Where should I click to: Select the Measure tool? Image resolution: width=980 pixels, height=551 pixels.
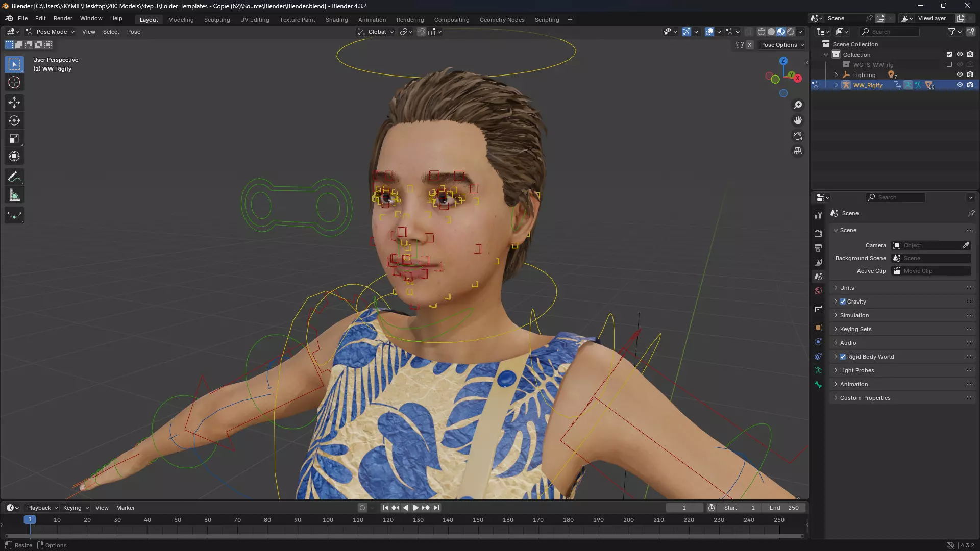coord(14,195)
